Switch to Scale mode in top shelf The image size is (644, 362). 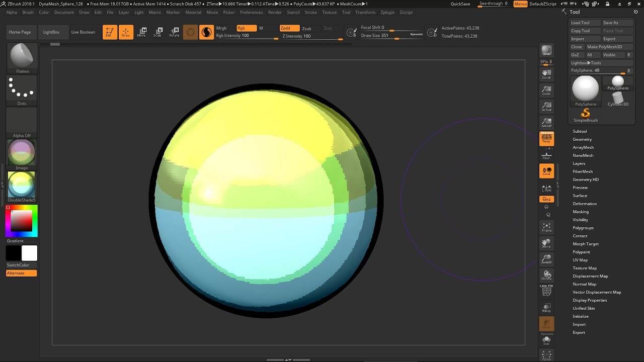(158, 32)
